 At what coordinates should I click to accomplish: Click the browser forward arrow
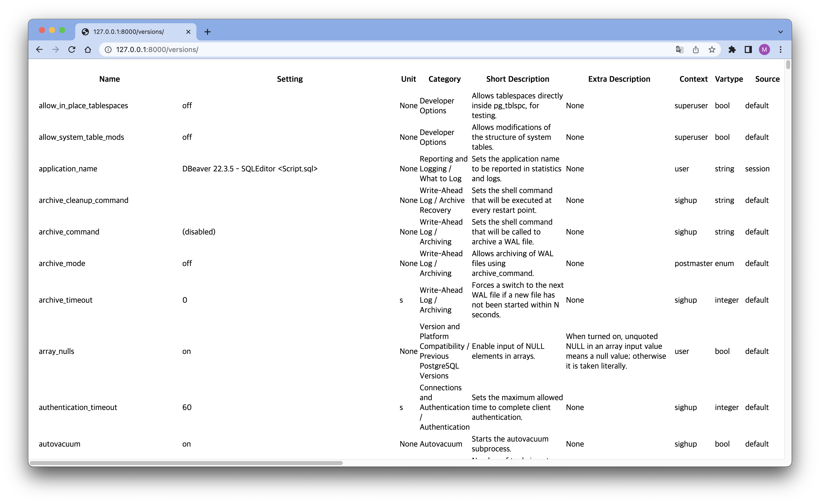pos(55,50)
